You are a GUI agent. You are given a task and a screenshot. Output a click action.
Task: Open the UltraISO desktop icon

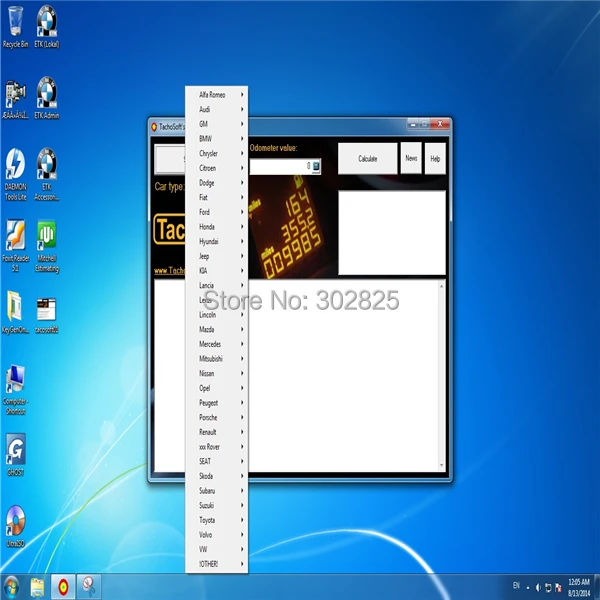click(x=15, y=526)
